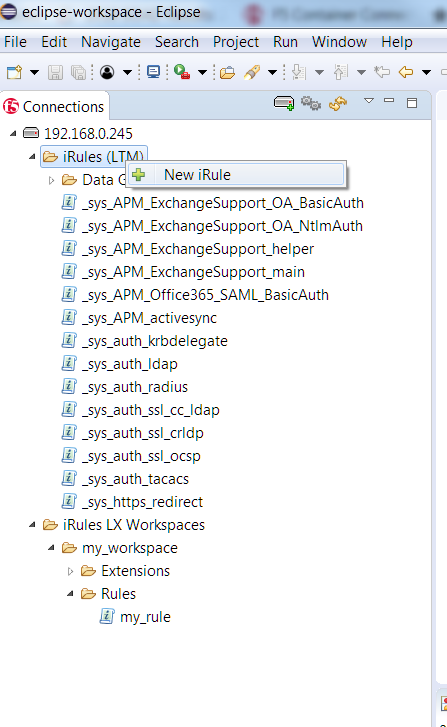
Task: Expand the Data Groups folder
Action: [x=51, y=180]
